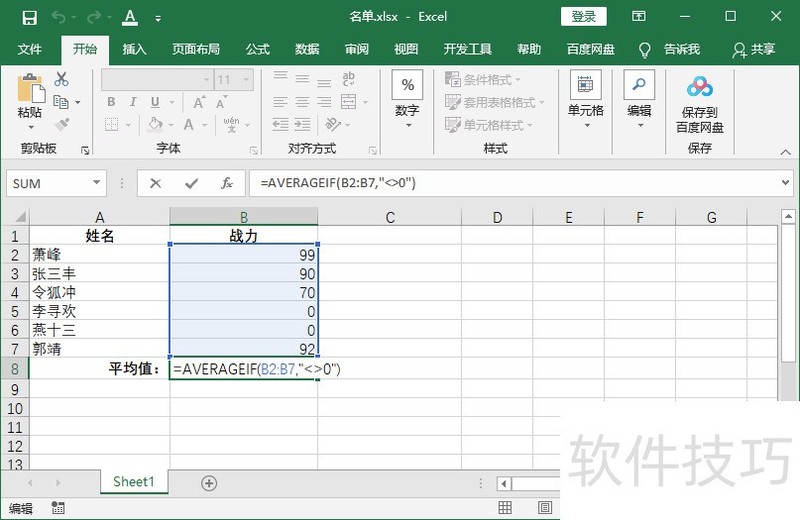Click the Save icon in title bar
This screenshot has height=520, width=800.
point(29,17)
